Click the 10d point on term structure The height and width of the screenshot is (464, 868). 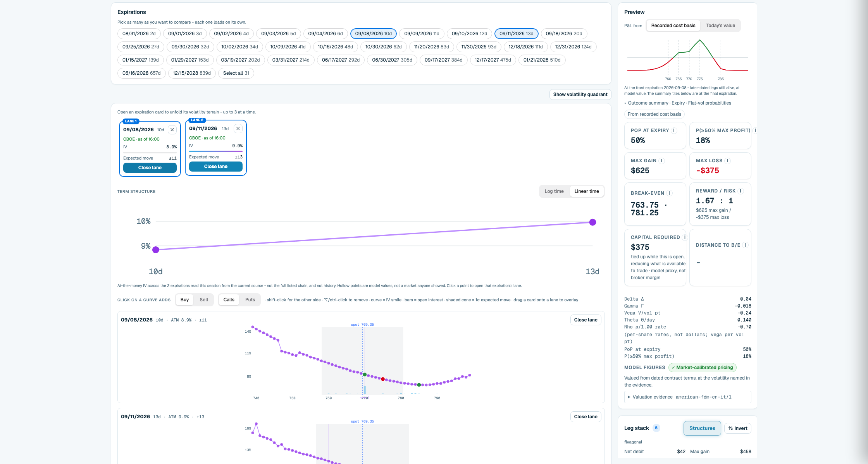(x=156, y=250)
